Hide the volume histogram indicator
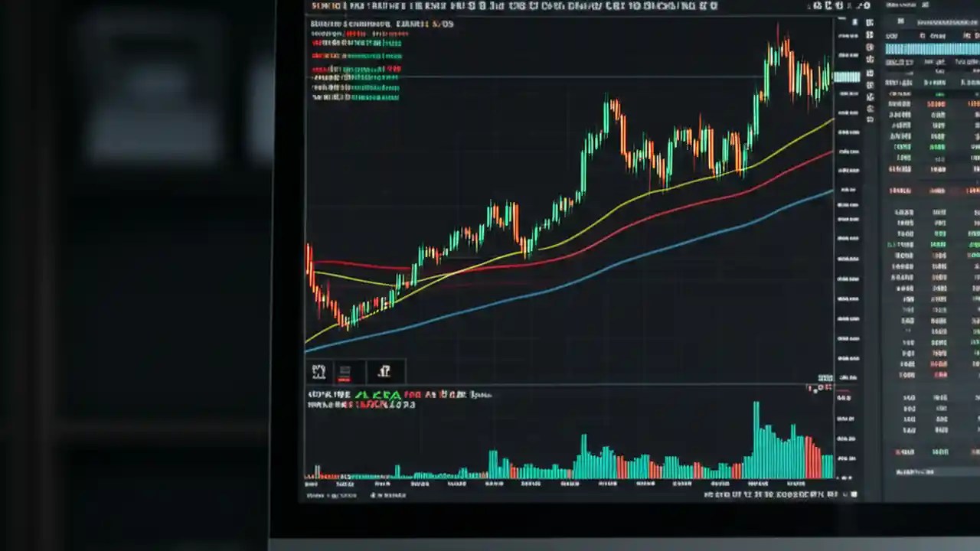980x551 pixels. coord(360,395)
